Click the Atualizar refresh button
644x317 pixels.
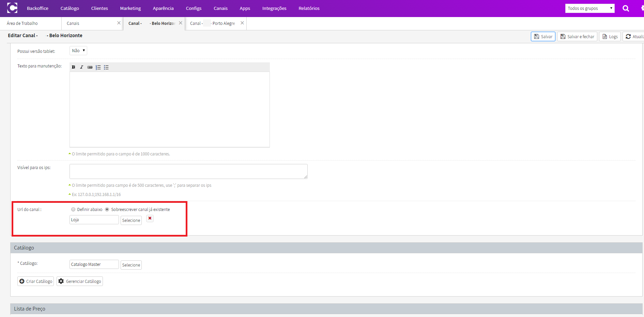(633, 36)
